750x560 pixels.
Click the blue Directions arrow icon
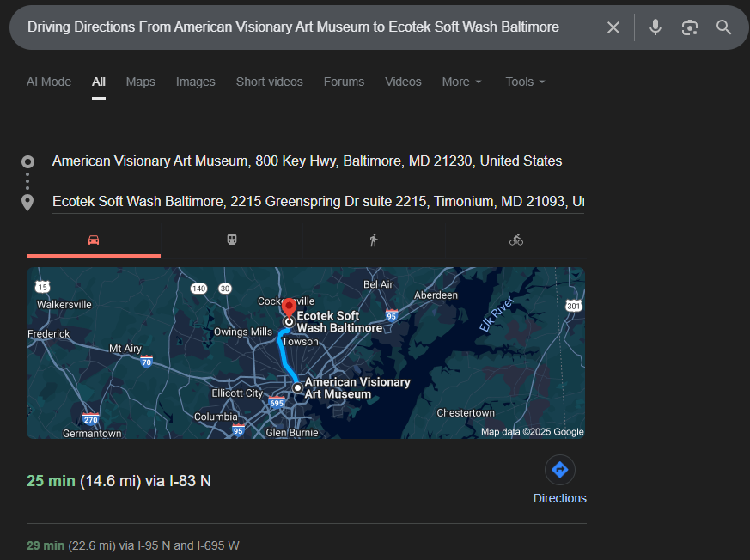pyautogui.click(x=559, y=470)
